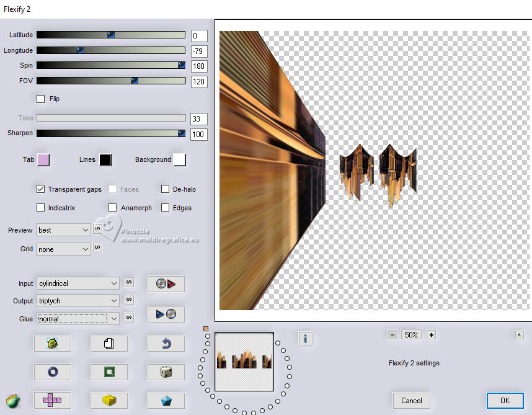Click the Lines black color swatch
The width and height of the screenshot is (532, 415).
point(105,160)
